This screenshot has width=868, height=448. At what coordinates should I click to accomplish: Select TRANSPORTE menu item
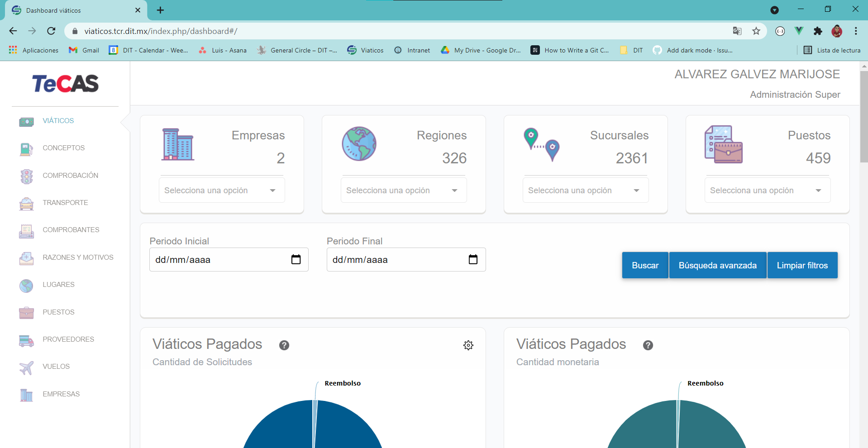pos(66,203)
